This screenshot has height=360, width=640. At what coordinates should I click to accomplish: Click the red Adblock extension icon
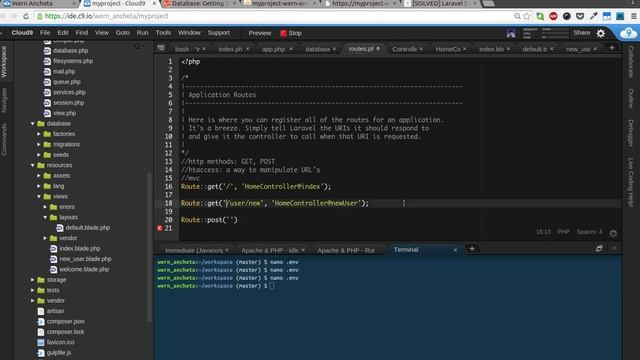pos(553,16)
